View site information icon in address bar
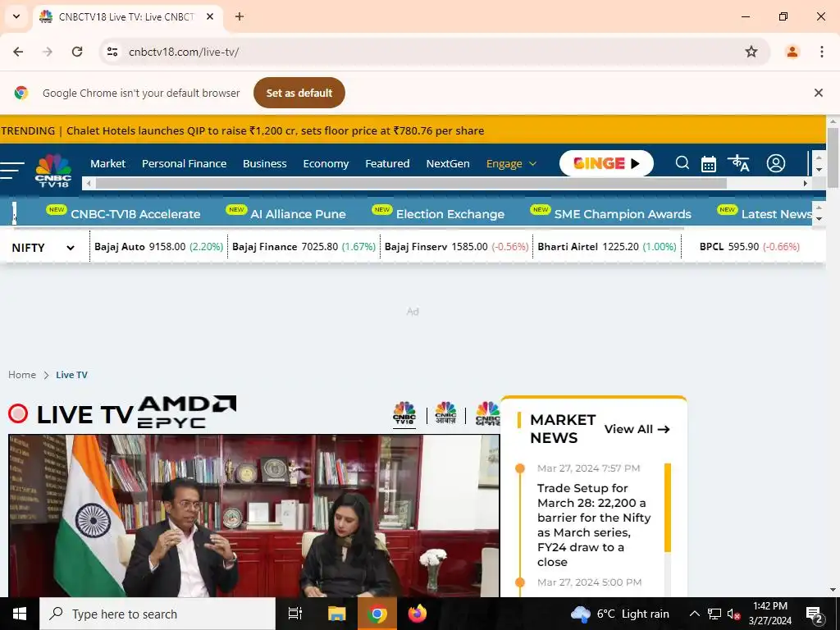The width and height of the screenshot is (840, 630). [112, 52]
